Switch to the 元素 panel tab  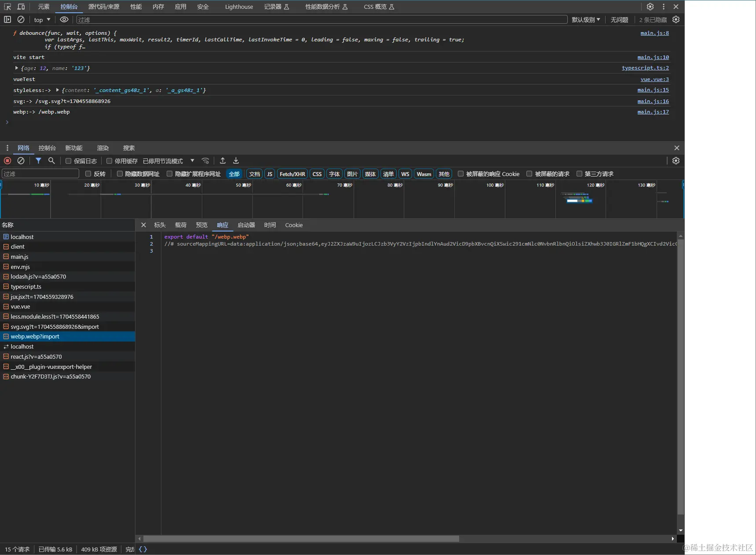44,7
